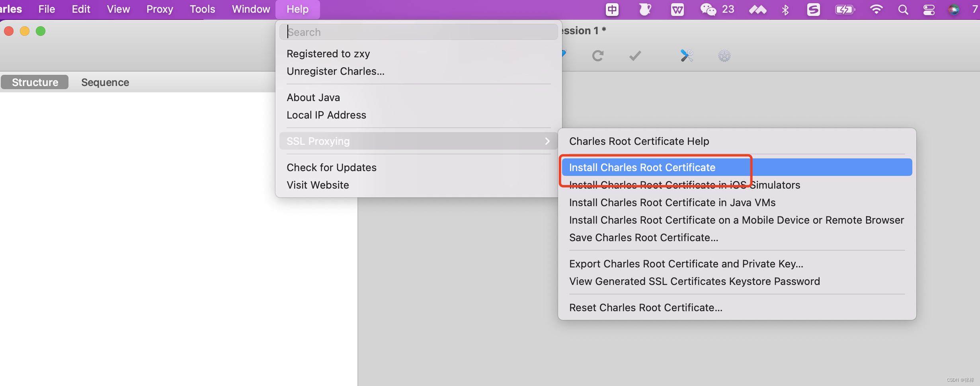Open Control Center icon in menu bar

click(x=929, y=9)
